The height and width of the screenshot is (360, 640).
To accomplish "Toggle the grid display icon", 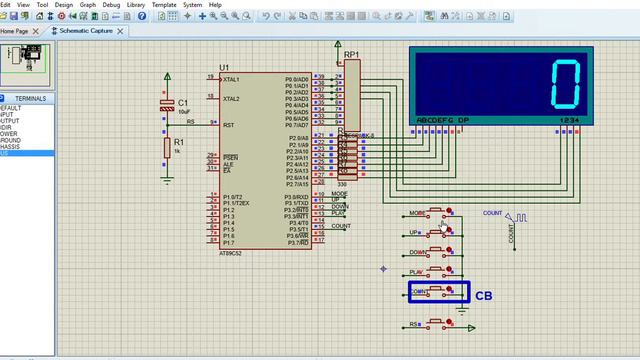I will [x=173, y=16].
